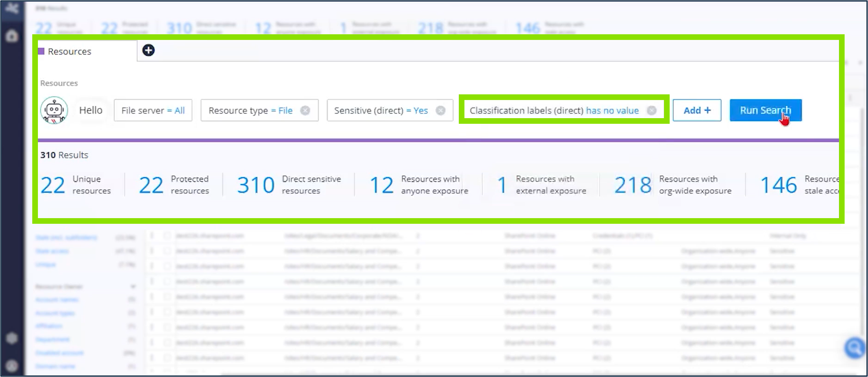The height and width of the screenshot is (377, 868).
Task: Open the magnifier help bubble at bottom right
Action: pyautogui.click(x=855, y=347)
